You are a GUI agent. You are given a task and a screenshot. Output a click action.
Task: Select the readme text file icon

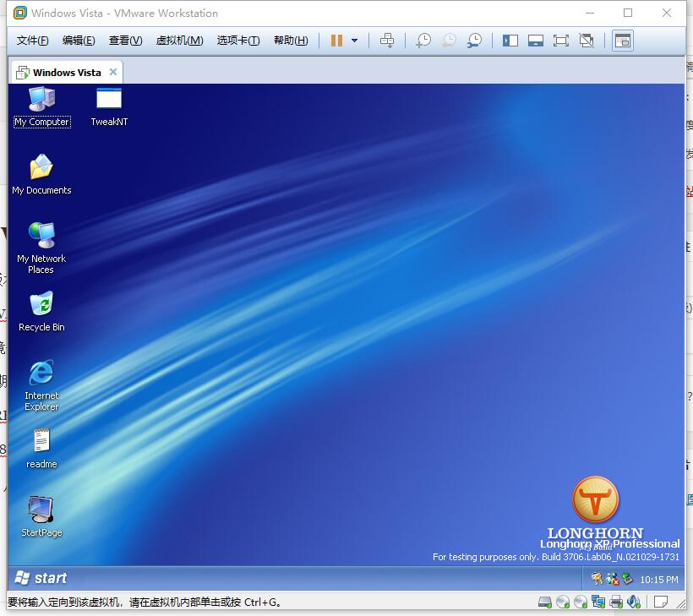pos(41,449)
